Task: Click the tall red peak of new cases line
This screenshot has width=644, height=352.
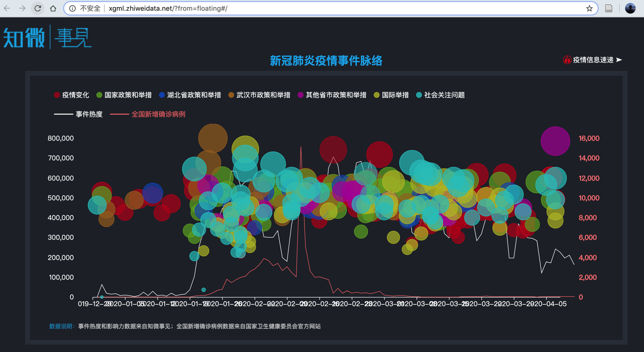Action: click(301, 147)
